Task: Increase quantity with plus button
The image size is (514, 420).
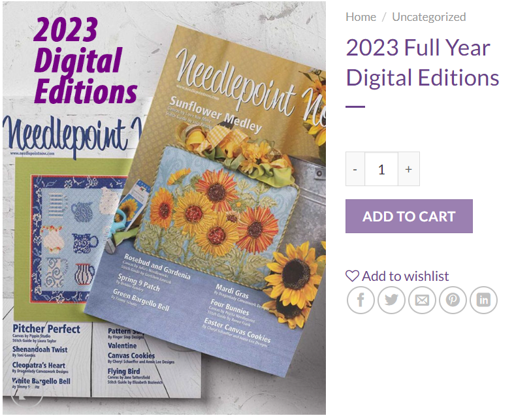Action: 408,169
